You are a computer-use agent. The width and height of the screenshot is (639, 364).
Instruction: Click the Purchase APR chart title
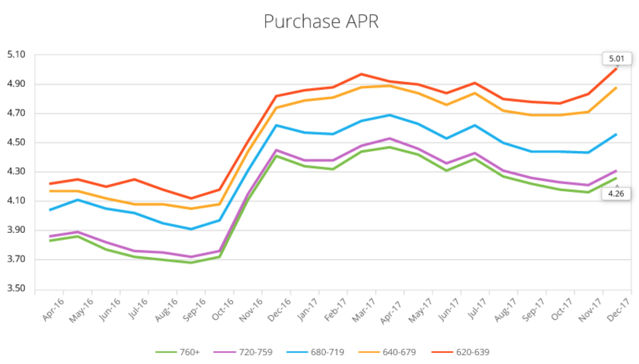tap(321, 21)
